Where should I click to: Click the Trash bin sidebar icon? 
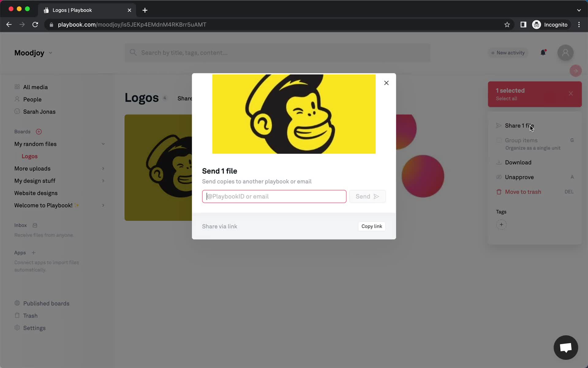(x=17, y=315)
